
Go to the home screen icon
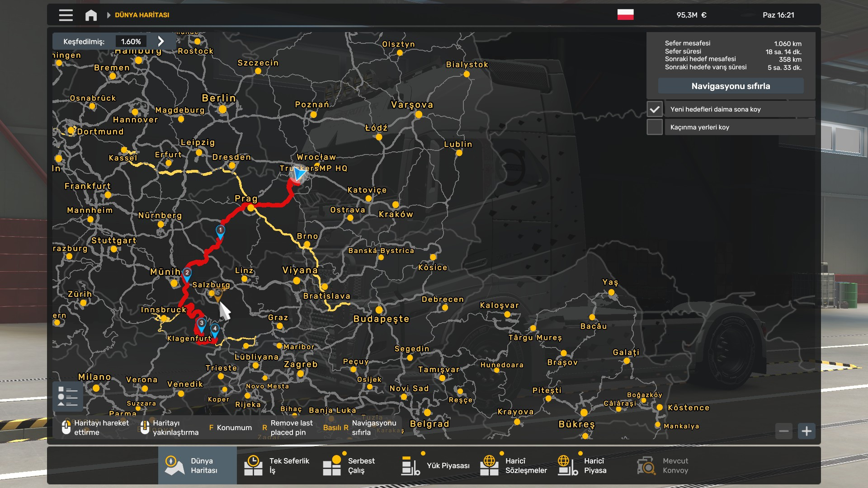click(x=91, y=15)
